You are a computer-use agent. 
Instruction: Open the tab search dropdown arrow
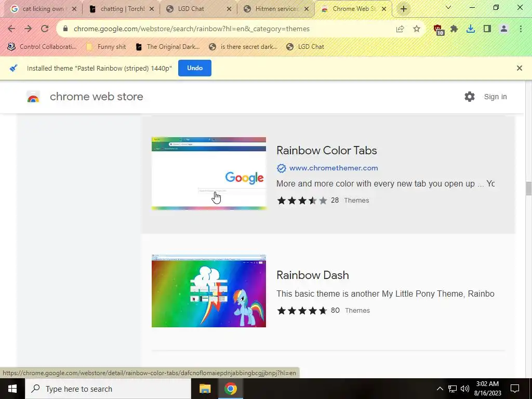coord(448,7)
